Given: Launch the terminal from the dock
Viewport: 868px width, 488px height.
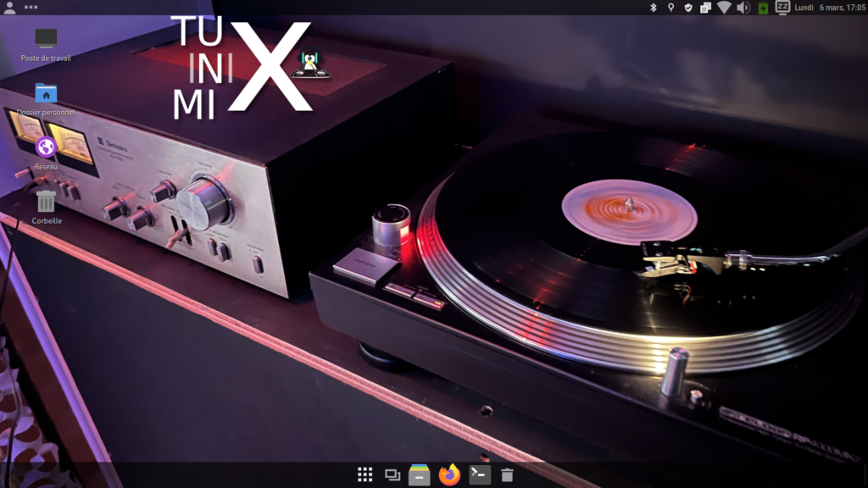Looking at the screenshot, I should (480, 474).
